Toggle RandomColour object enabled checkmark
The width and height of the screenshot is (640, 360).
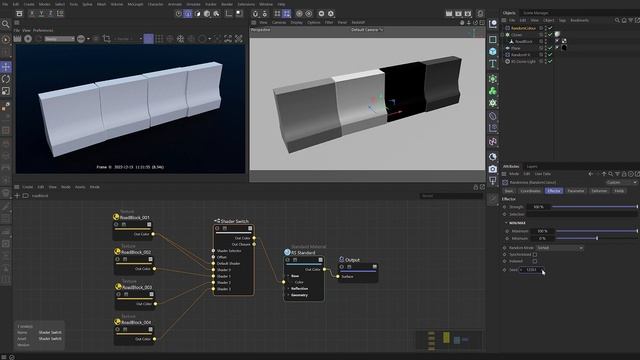point(550,28)
